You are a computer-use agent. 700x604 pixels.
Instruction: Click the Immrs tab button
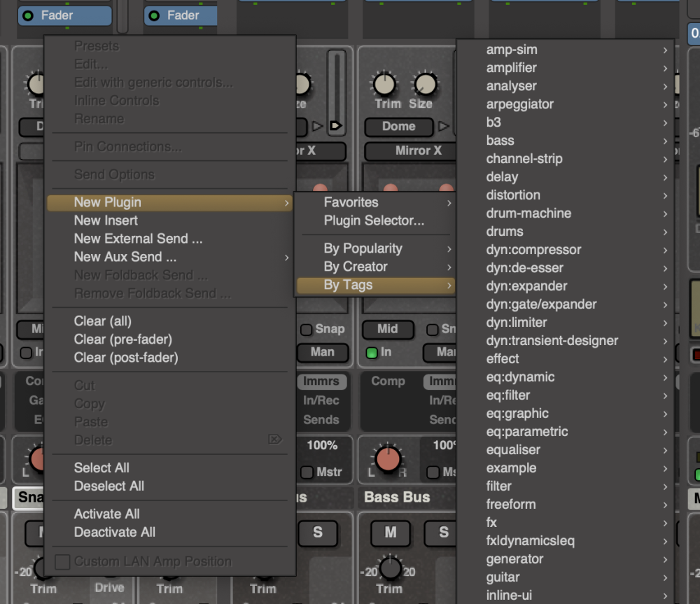321,381
